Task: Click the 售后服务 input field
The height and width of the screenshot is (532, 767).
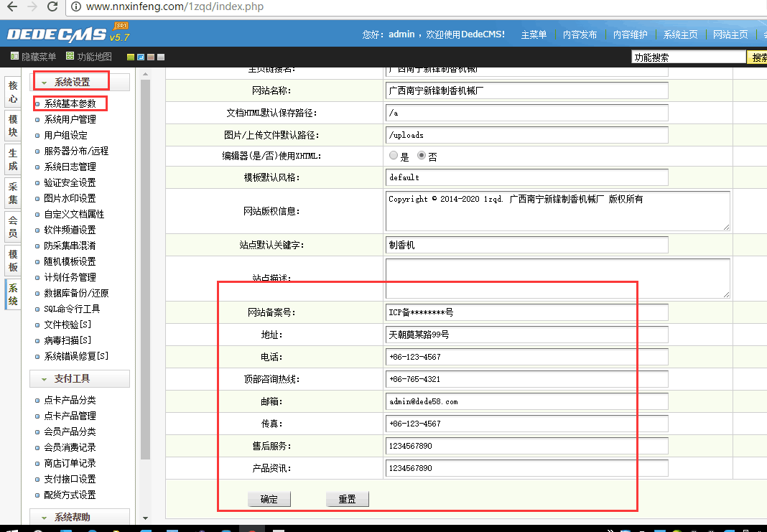Action: click(x=527, y=446)
